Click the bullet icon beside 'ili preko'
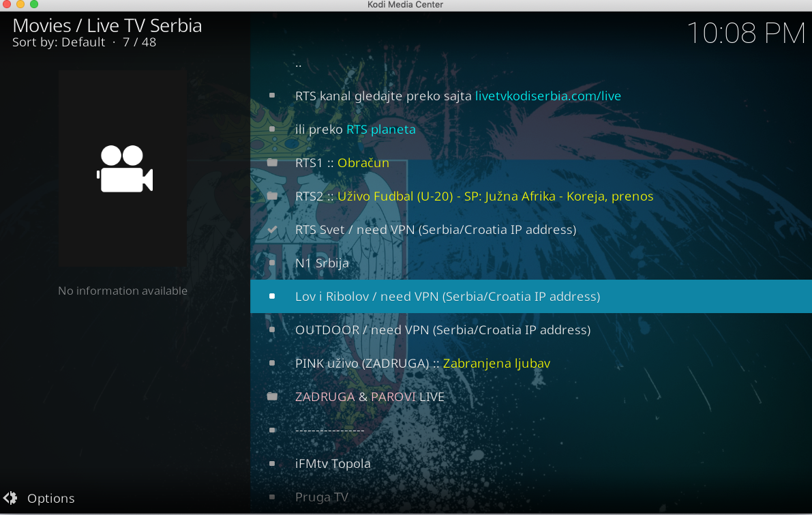This screenshot has height=515, width=812. click(272, 129)
